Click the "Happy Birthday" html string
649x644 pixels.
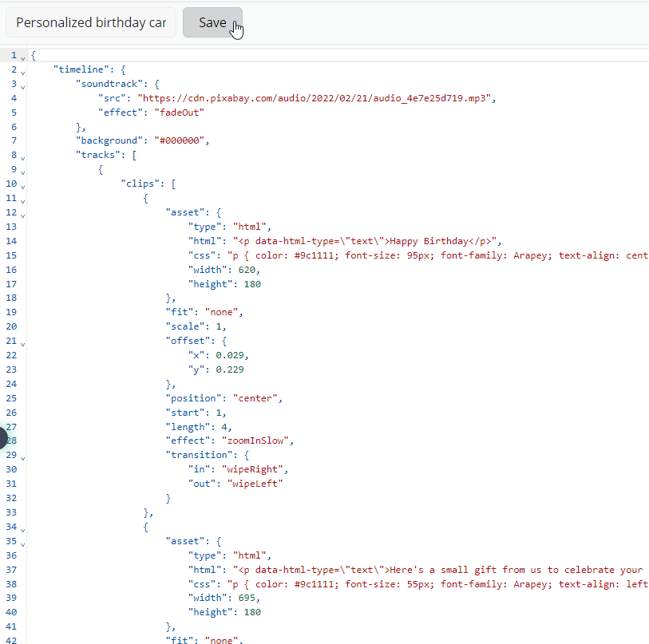365,241
